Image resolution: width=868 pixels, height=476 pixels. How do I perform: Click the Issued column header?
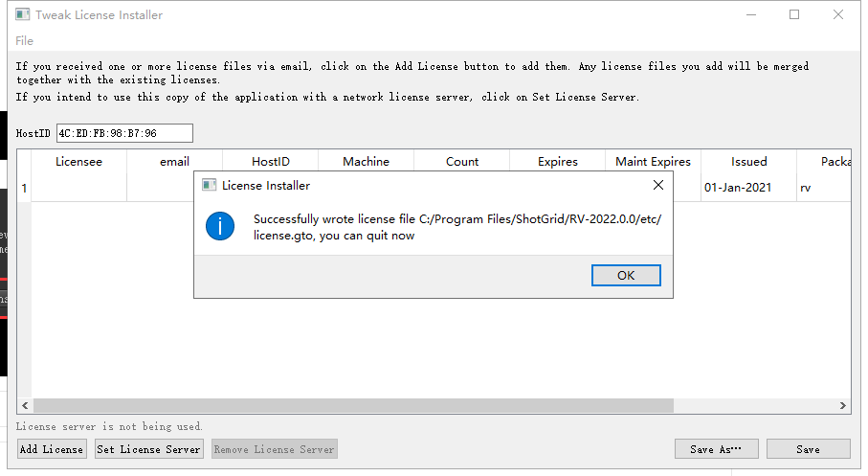[748, 162]
